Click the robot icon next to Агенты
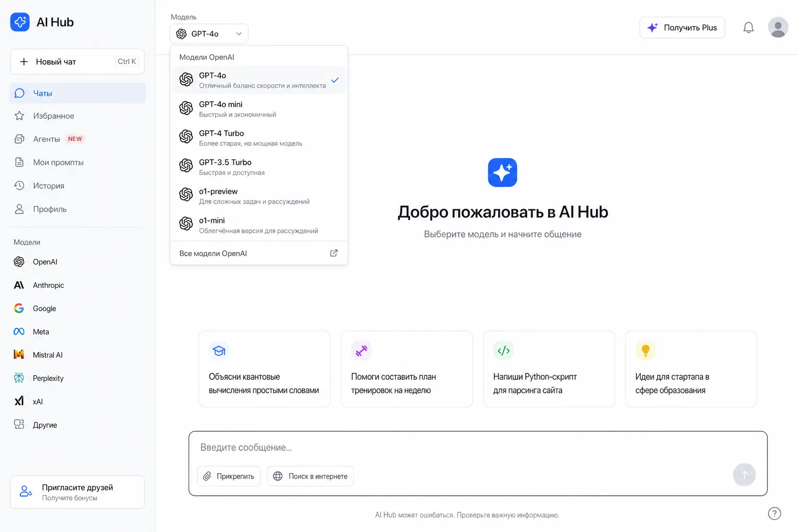The height and width of the screenshot is (532, 798). click(x=19, y=139)
